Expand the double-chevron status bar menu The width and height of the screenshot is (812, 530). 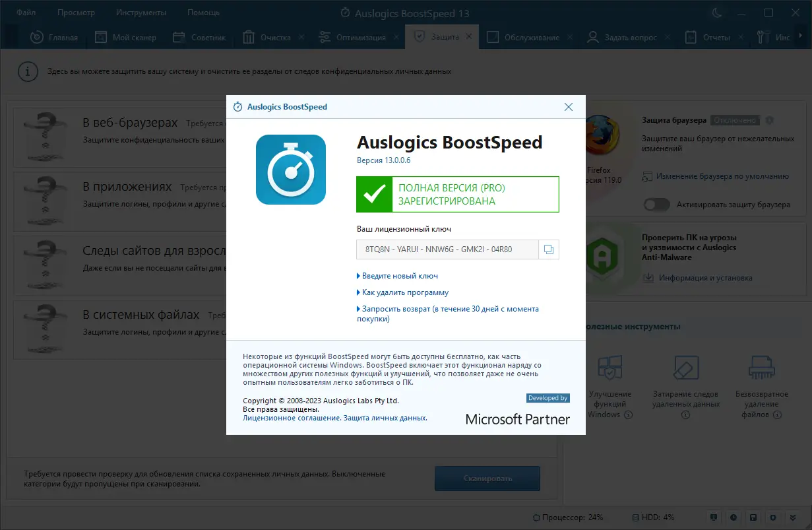pos(793,517)
